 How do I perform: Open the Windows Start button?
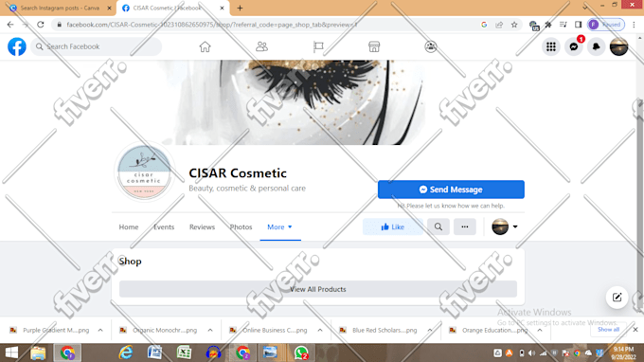pos(11,353)
